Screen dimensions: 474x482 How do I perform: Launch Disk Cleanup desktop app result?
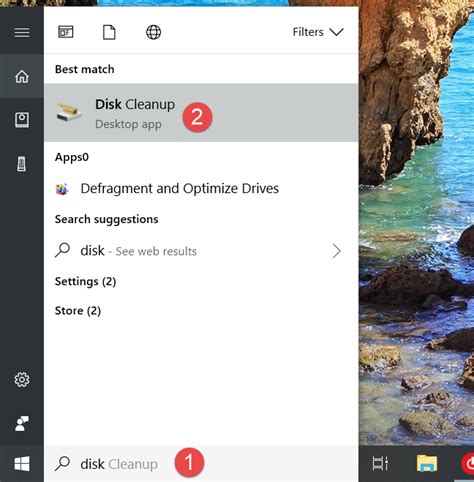[201, 113]
